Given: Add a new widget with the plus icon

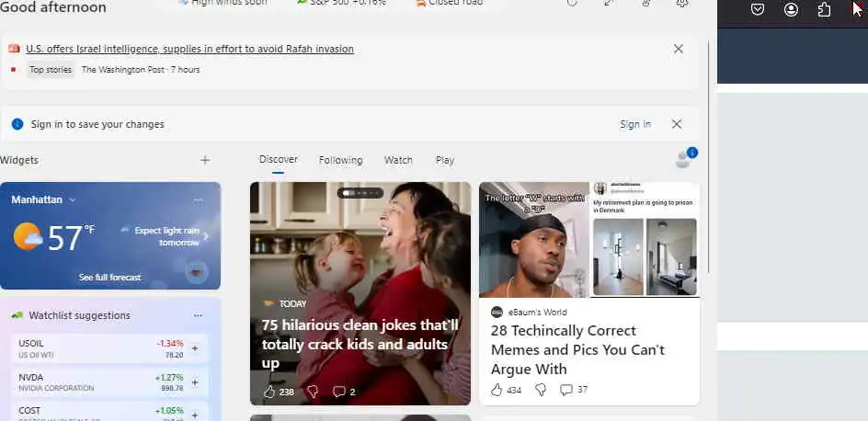Looking at the screenshot, I should point(205,160).
